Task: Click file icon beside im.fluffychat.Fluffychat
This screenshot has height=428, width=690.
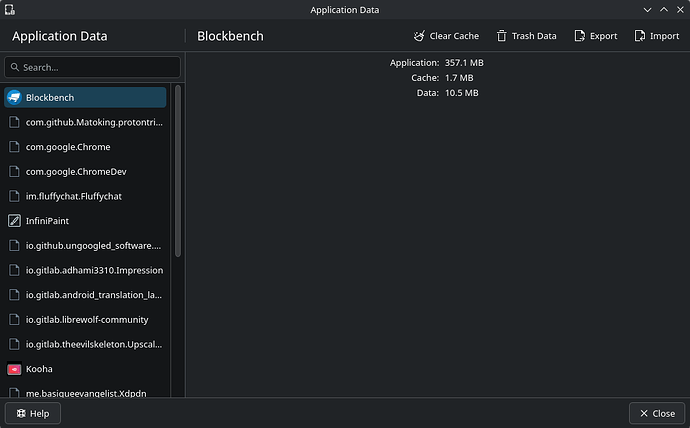Action: 14,196
